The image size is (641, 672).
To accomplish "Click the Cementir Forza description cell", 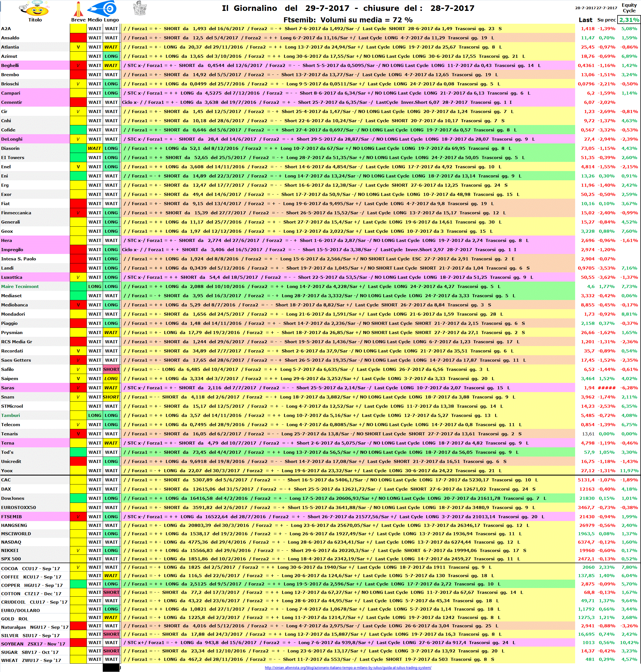I will (348, 102).
